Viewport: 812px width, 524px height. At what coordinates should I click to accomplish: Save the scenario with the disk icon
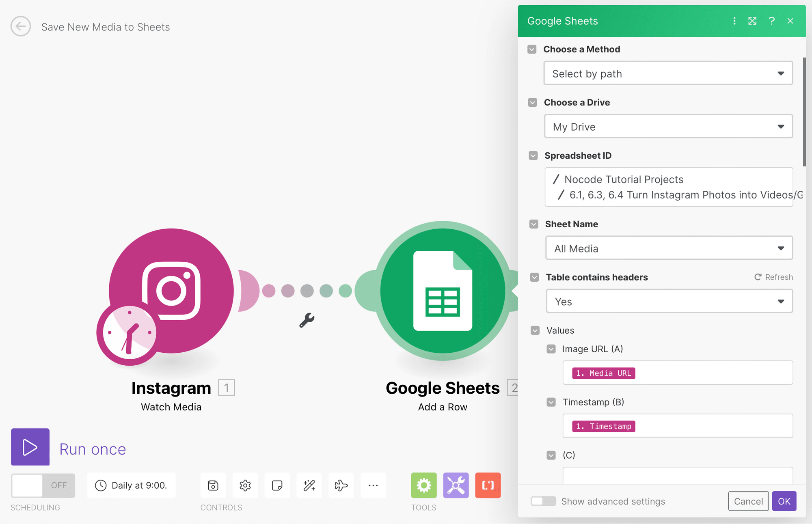point(213,485)
